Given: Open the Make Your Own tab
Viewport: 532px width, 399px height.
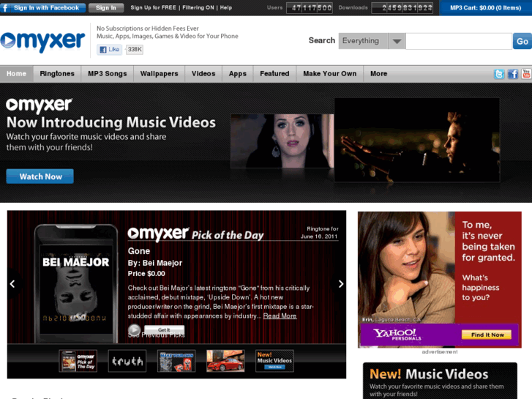Looking at the screenshot, I should pos(330,74).
